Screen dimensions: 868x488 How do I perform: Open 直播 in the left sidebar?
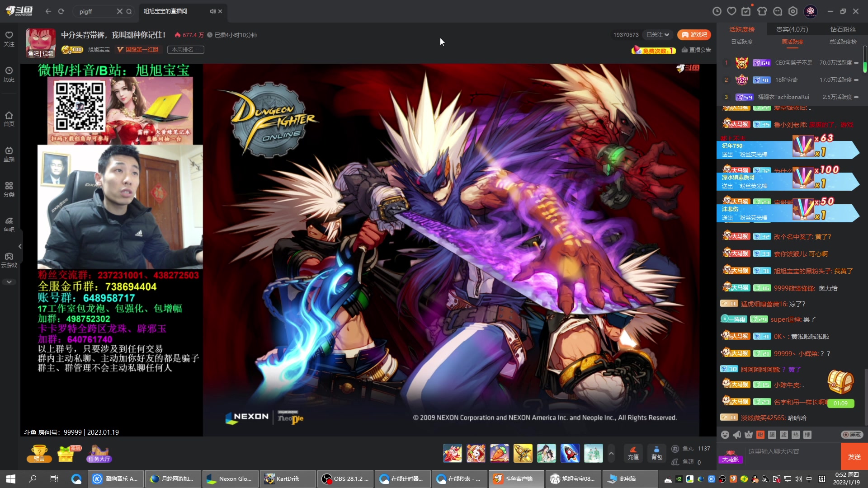[9, 154]
